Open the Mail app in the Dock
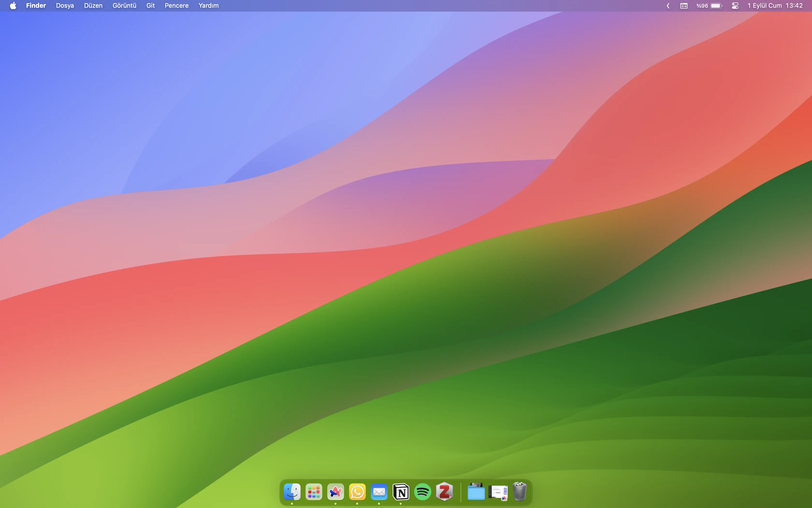Screen dimensions: 812x508 (x=379, y=492)
